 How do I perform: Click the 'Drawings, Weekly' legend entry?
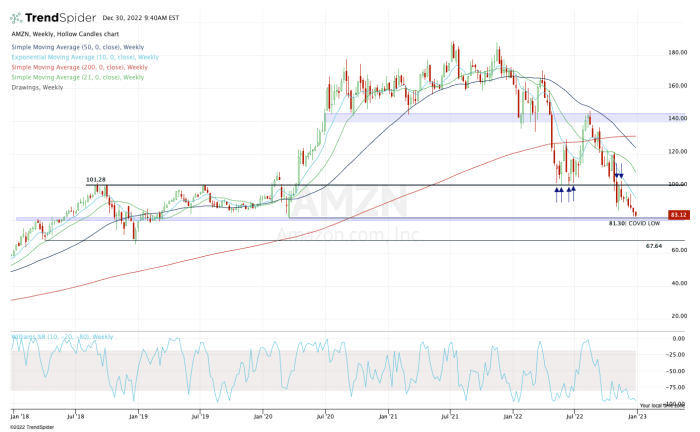click(37, 87)
